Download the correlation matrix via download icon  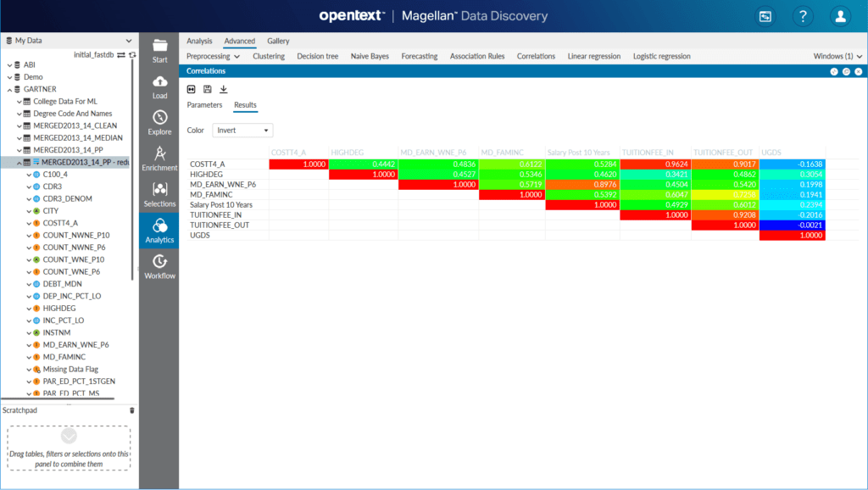223,89
